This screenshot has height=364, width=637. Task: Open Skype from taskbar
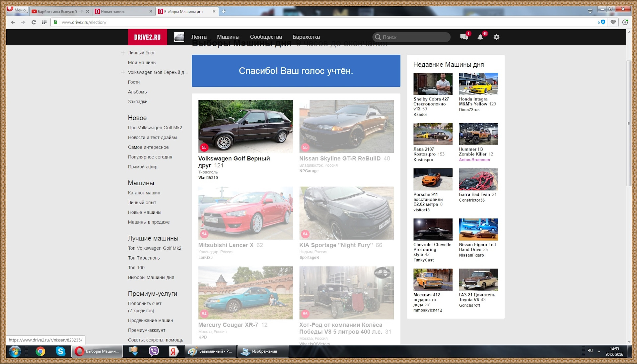[60, 351]
